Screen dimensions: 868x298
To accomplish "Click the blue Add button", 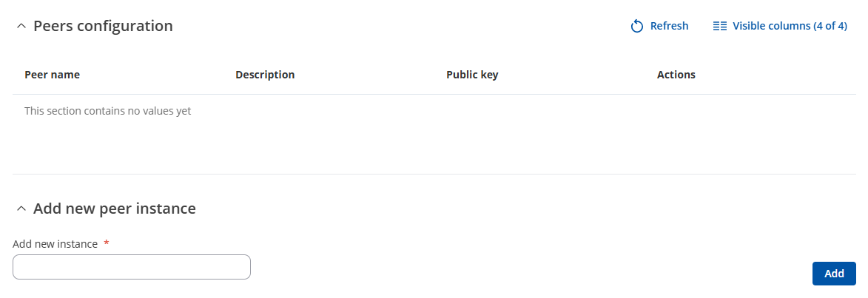I will click(834, 274).
